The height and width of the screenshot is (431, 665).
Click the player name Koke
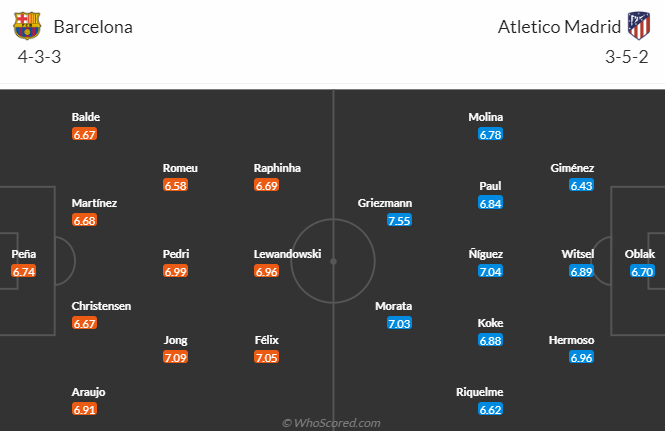(x=491, y=323)
